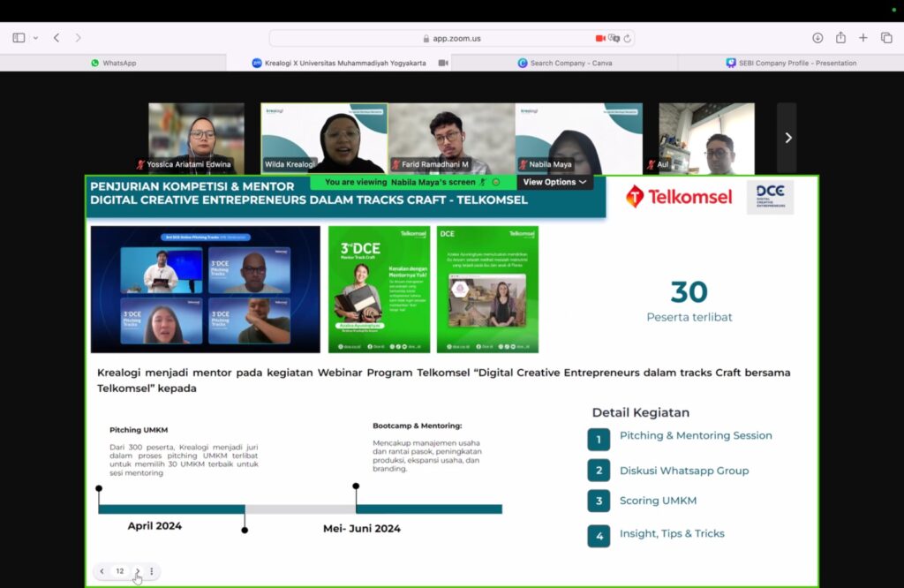904x588 pixels.
Task: Click the 'Peserta terlibat' label
Action: 689,317
